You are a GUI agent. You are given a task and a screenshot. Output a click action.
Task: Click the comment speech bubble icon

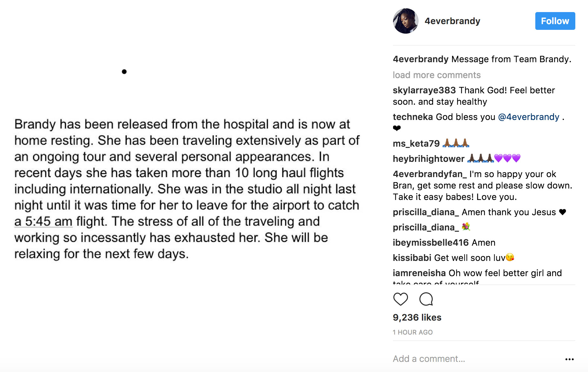426,299
